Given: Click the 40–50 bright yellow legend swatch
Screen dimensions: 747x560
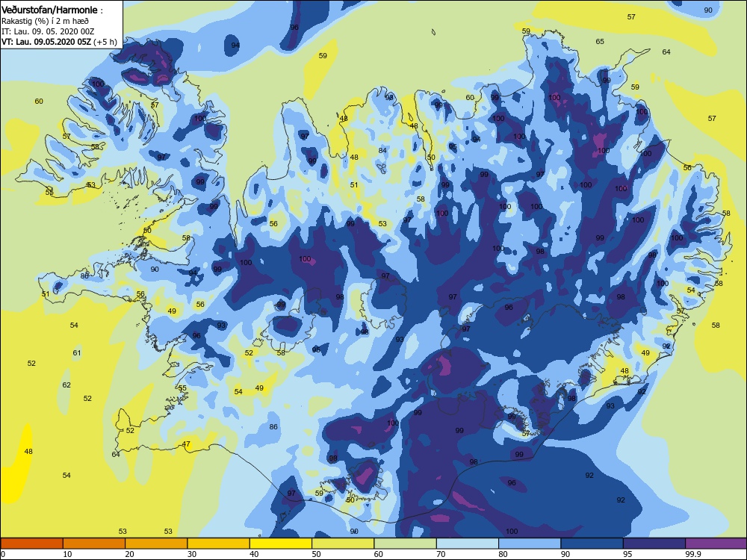Looking at the screenshot, I should pos(281,544).
